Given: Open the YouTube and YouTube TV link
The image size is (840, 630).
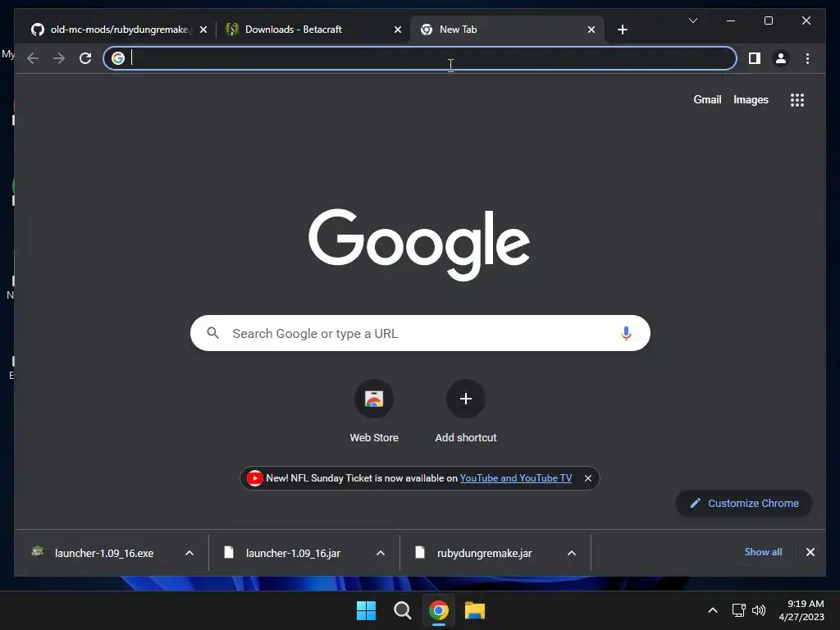Looking at the screenshot, I should (515, 478).
